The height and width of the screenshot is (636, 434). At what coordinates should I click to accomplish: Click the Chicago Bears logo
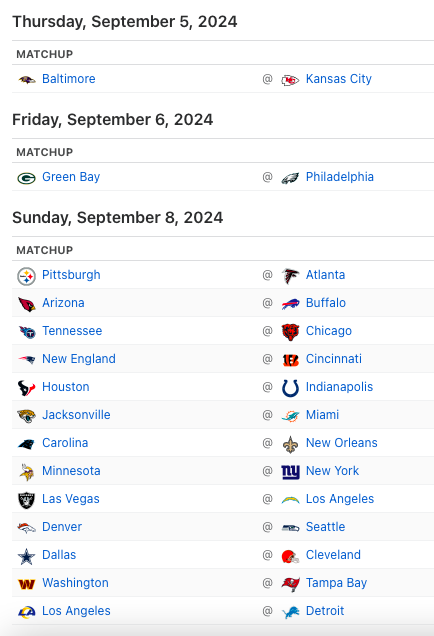click(290, 332)
